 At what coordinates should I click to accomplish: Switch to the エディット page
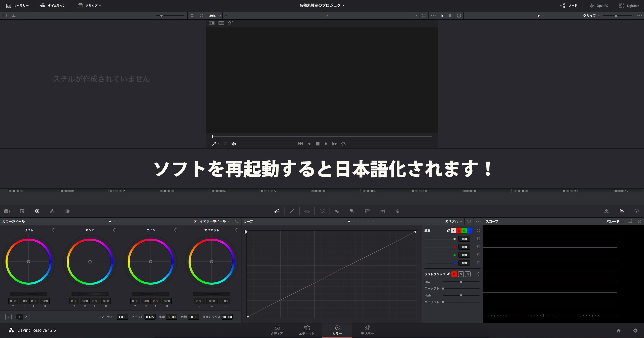[x=306, y=330]
